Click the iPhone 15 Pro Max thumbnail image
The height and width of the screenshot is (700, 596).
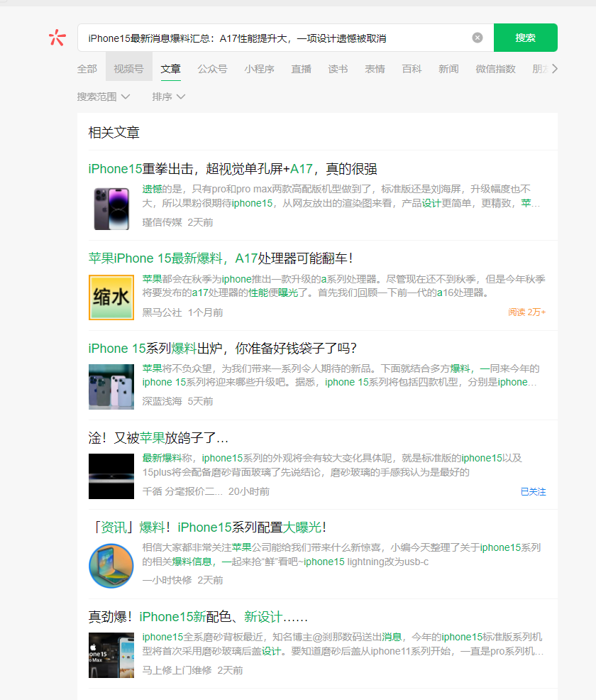111,655
